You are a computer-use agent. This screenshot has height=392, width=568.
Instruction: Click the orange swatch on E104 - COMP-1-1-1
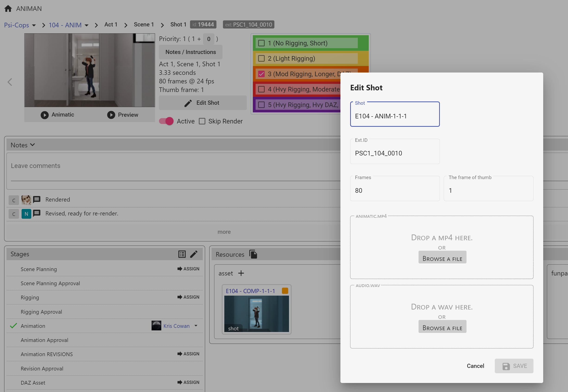pos(285,291)
